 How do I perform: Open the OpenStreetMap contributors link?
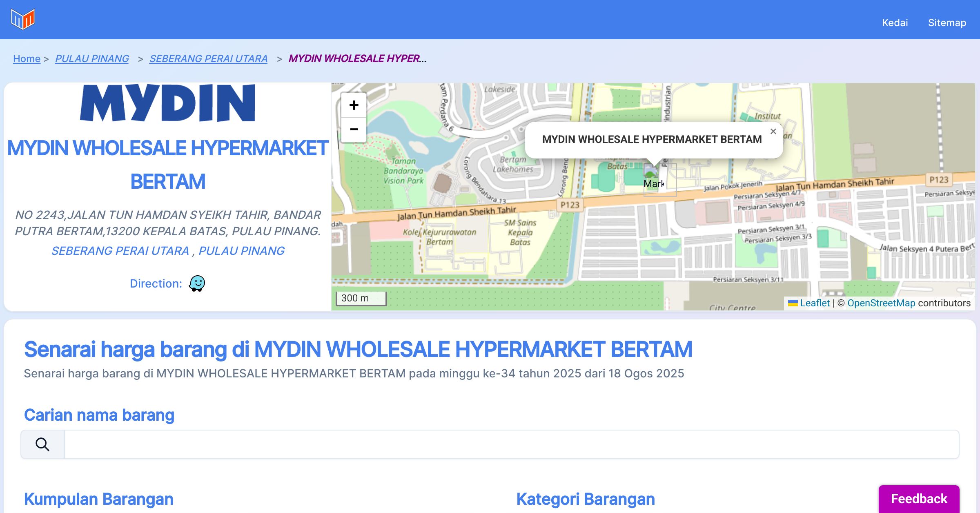[881, 303]
